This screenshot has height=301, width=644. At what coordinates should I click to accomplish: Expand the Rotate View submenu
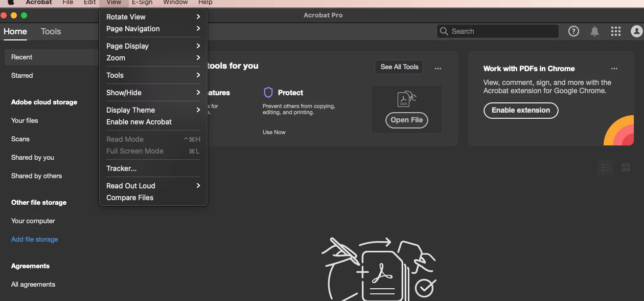click(153, 17)
